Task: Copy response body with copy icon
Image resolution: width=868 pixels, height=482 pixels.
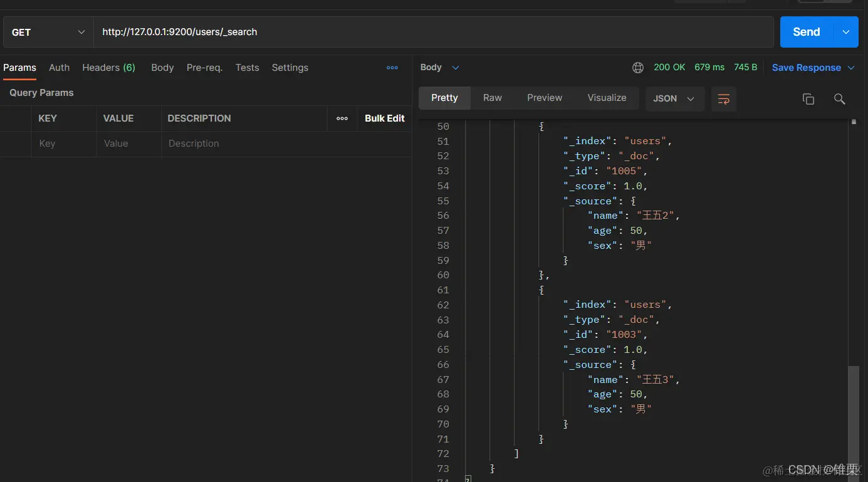Action: (x=808, y=99)
